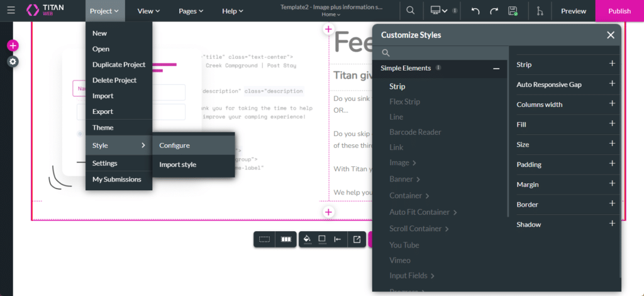Click the version branch icon beside Preview
The width and height of the screenshot is (644, 296).
[539, 11]
